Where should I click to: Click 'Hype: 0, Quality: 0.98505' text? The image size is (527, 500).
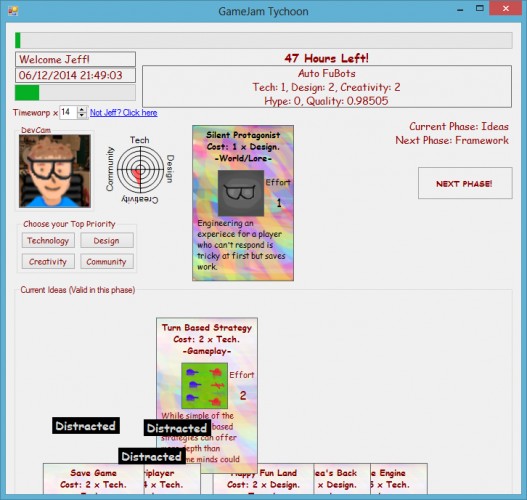click(x=326, y=101)
